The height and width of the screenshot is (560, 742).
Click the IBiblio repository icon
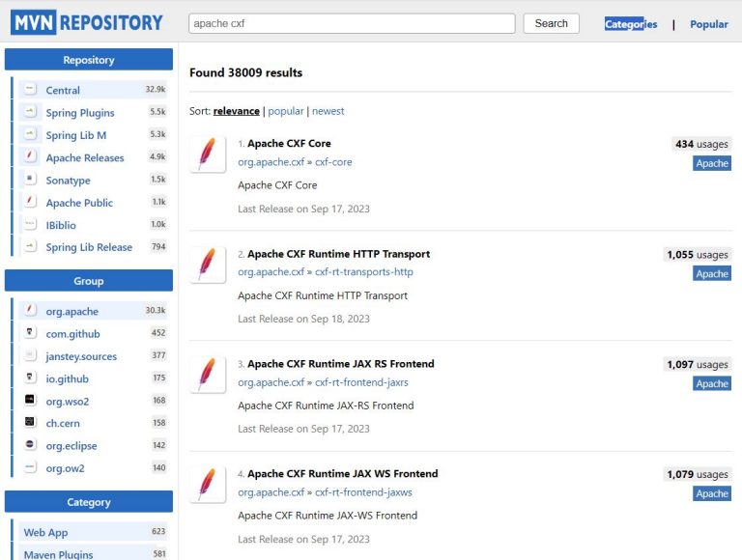(30, 224)
